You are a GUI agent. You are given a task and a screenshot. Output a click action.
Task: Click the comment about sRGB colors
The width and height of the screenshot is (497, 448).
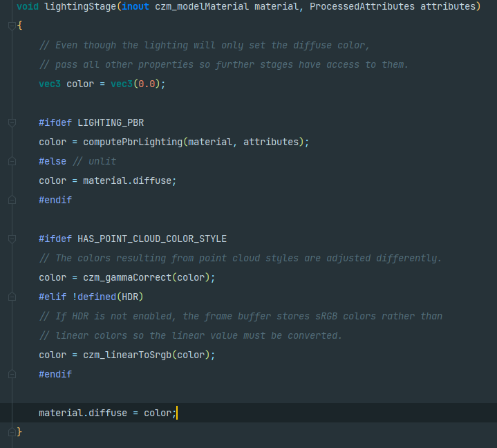241,317
